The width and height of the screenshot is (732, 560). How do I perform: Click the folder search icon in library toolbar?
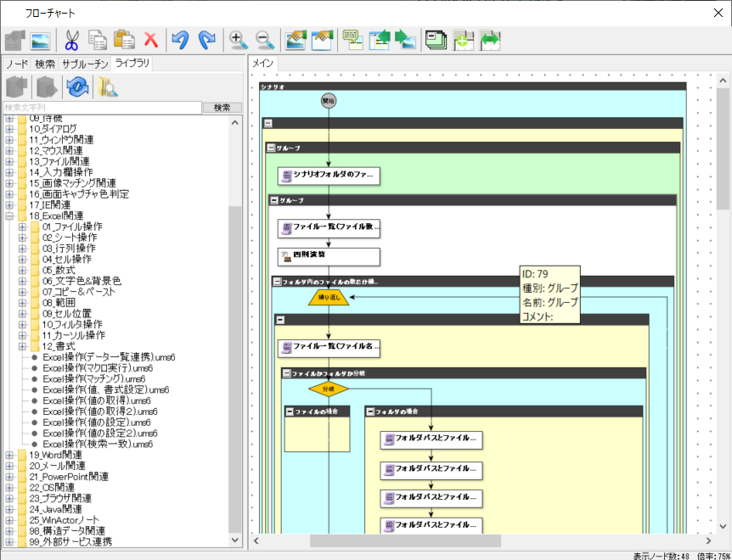[108, 87]
